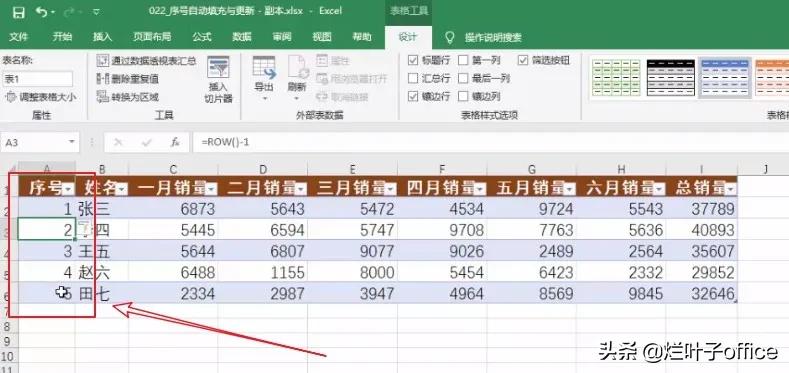
Task: Select the 设计 table tools tab
Action: (x=408, y=37)
